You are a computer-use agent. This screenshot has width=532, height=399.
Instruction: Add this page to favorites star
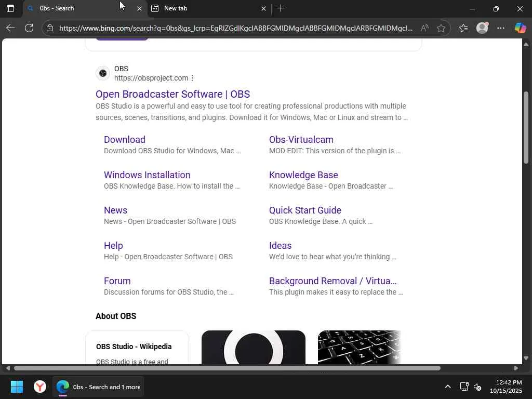pyautogui.click(x=441, y=28)
